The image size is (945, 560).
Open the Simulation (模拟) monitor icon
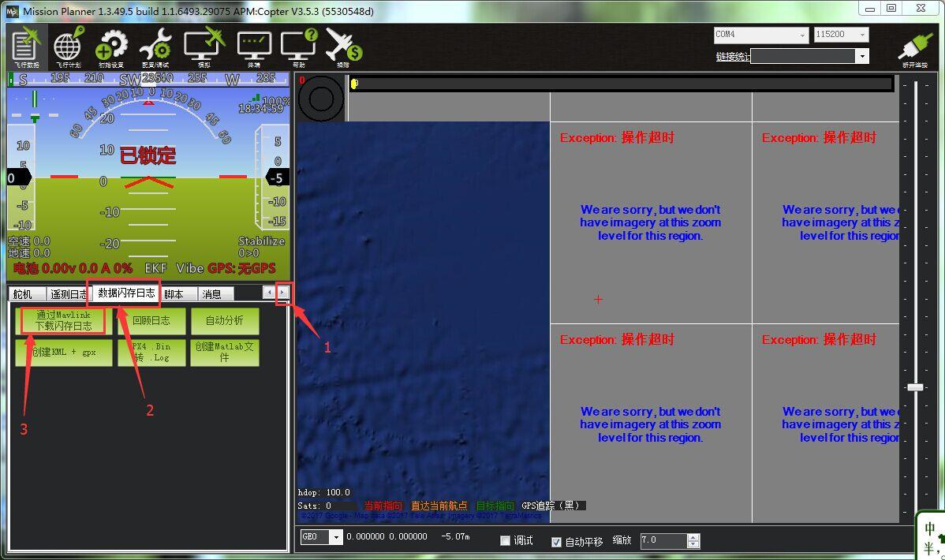point(204,47)
